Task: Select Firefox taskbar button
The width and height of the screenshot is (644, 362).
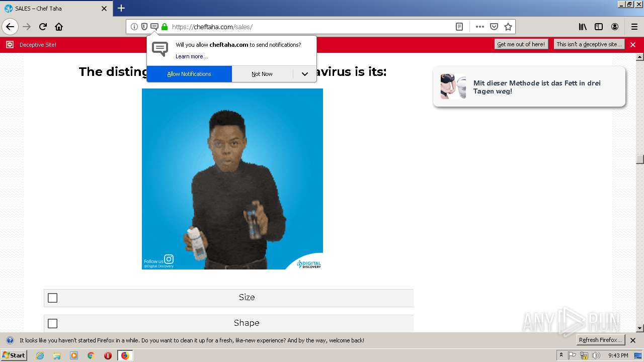Action: [125, 355]
